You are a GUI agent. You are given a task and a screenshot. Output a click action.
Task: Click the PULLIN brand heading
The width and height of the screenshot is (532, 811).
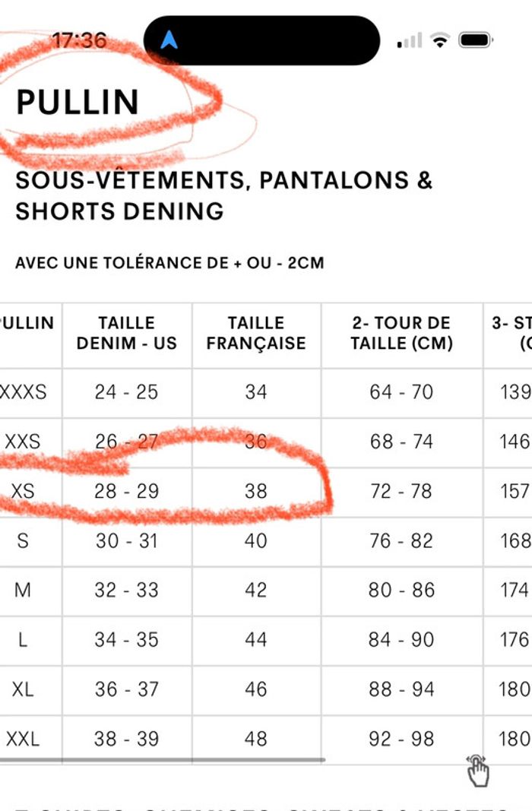tap(78, 102)
